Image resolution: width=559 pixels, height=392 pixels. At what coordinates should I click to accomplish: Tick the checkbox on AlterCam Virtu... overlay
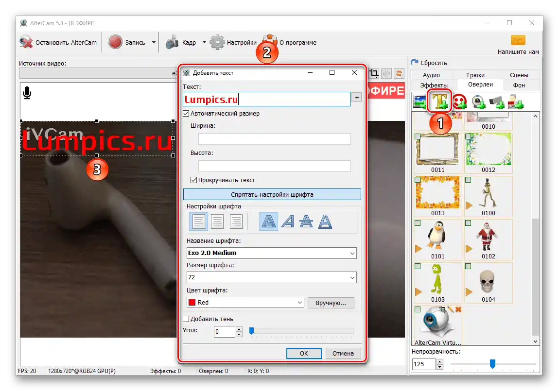click(418, 310)
